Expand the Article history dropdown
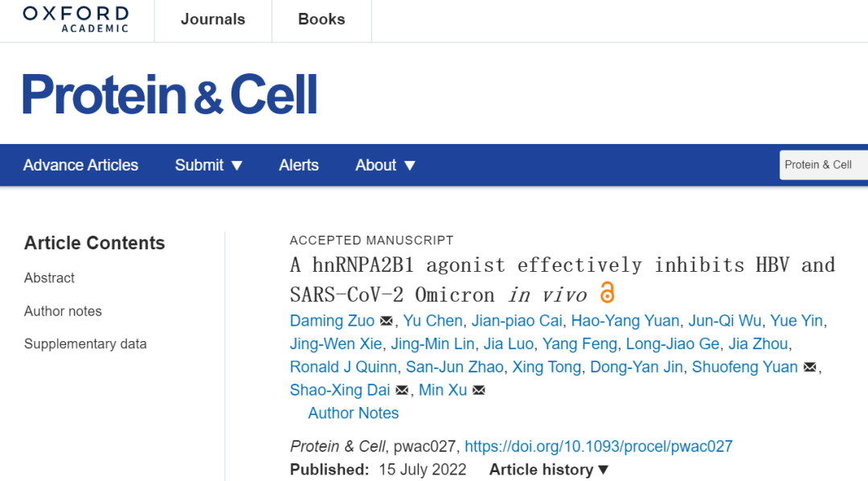Screen dimensions: 868x481 550,470
